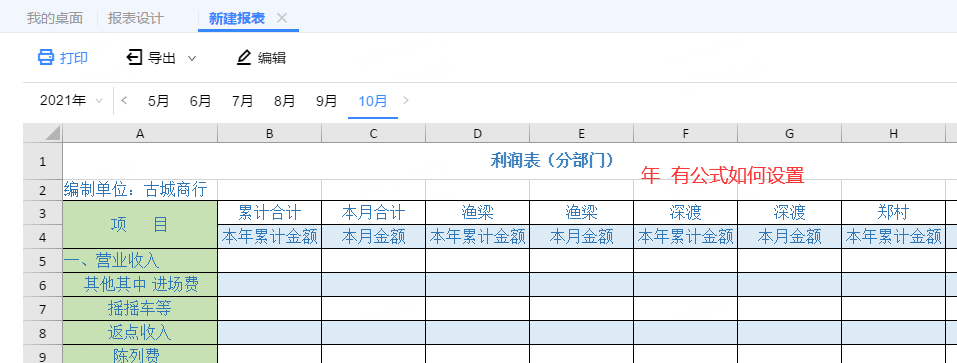Screen dimensions: 957x363
Task: Select row 4 header
Action: tap(43, 237)
